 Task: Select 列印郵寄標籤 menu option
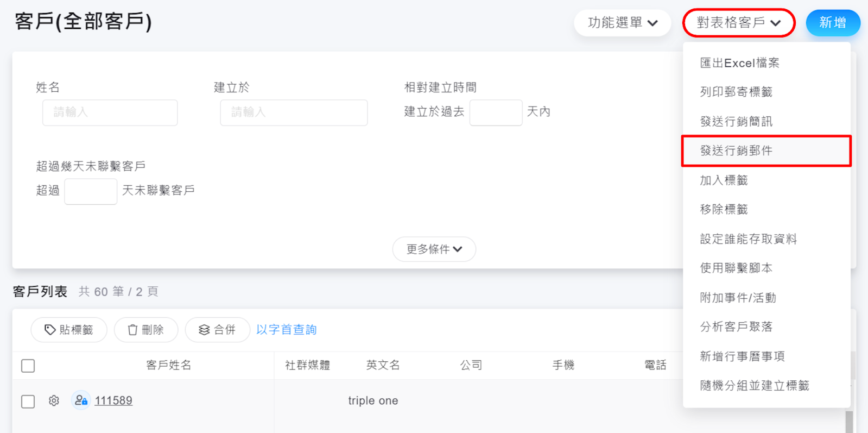(736, 92)
